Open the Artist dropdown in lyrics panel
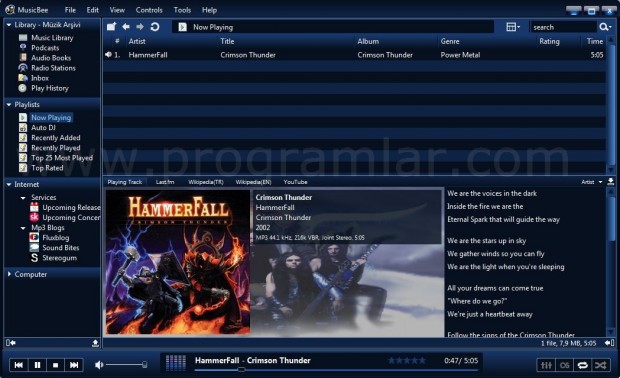The image size is (620, 378). pos(592,182)
